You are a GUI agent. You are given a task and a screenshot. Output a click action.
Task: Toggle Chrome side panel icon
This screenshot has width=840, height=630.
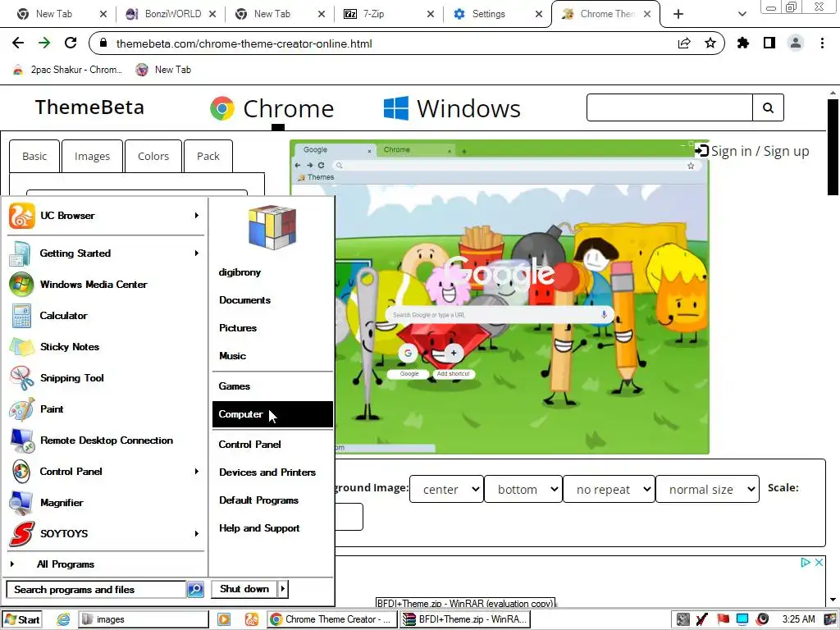pyautogui.click(x=769, y=43)
